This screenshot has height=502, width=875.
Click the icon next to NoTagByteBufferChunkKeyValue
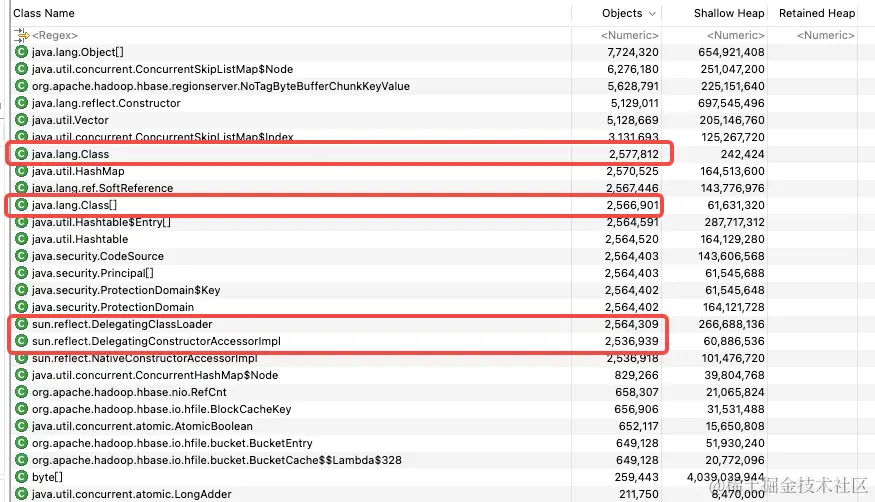[21, 86]
